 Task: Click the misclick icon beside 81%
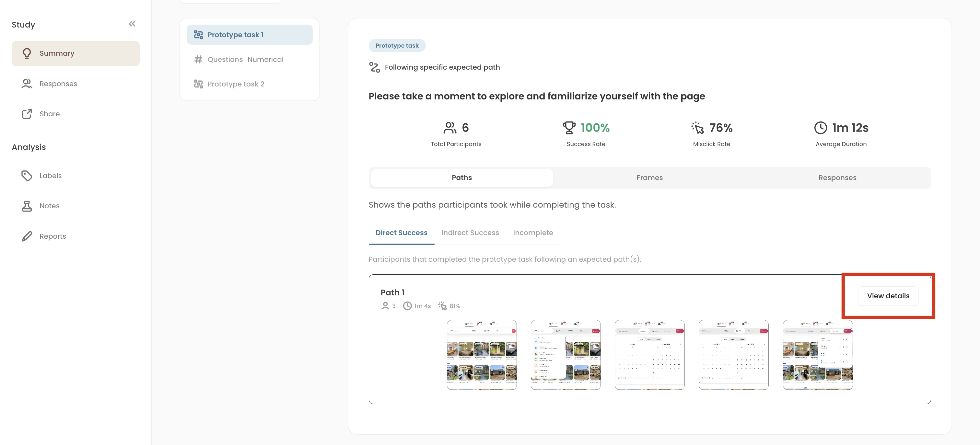pos(442,306)
